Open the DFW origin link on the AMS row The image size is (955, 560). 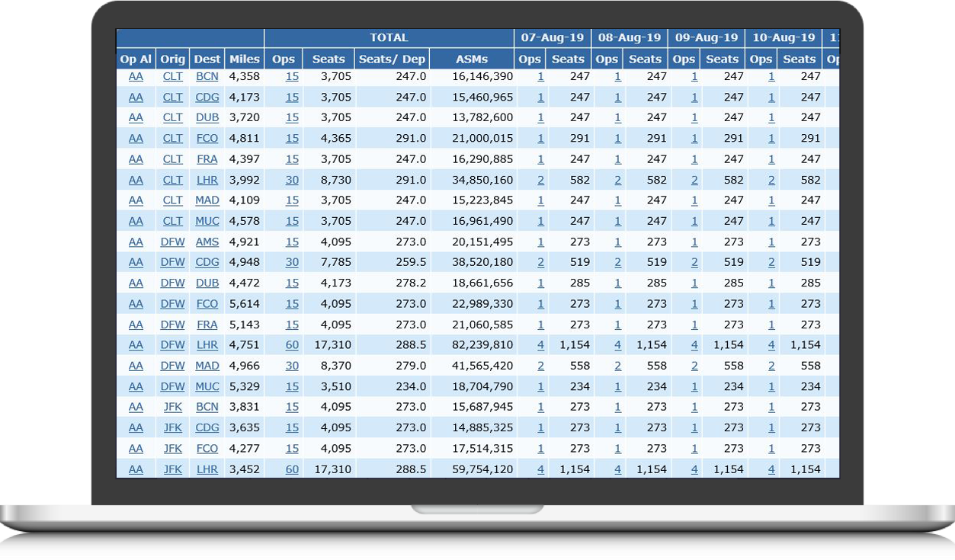(x=172, y=241)
